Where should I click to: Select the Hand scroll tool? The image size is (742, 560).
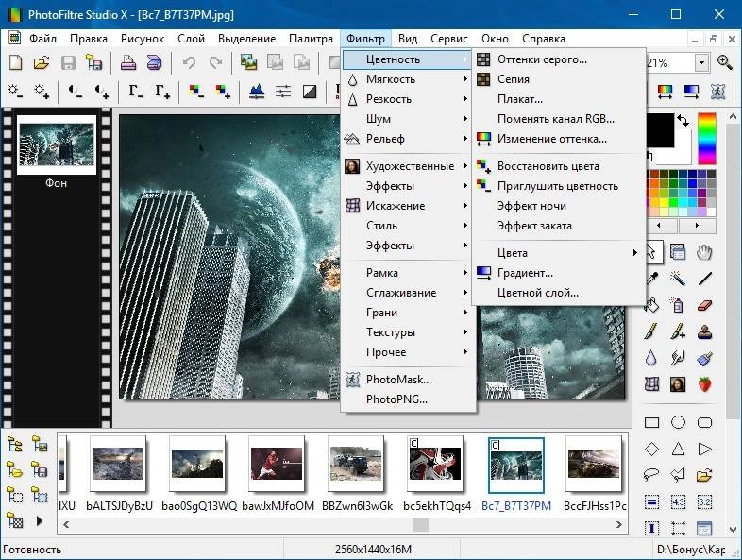tap(704, 252)
